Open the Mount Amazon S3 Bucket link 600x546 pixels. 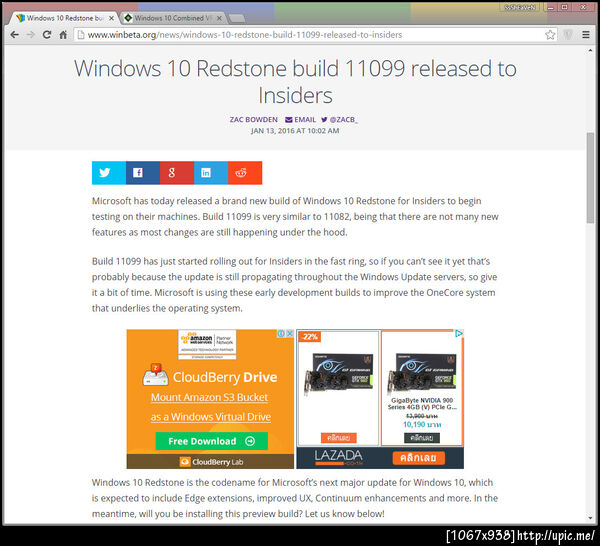[x=209, y=397]
